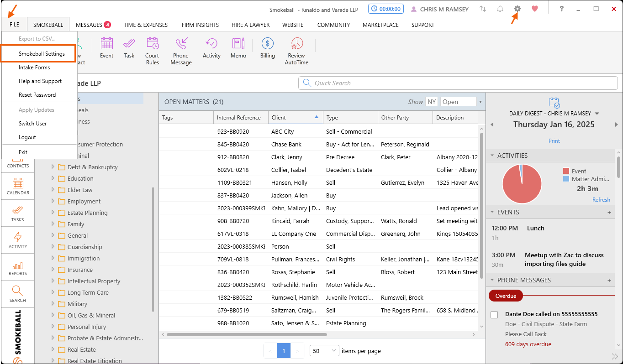The height and width of the screenshot is (364, 623).
Task: Open the Firm Insights tab
Action: tap(200, 25)
